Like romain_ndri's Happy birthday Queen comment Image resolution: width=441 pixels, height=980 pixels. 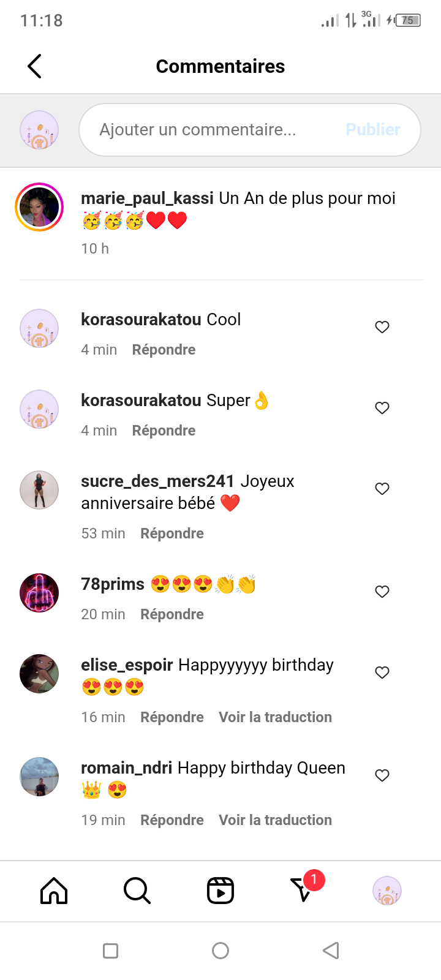coord(382,775)
